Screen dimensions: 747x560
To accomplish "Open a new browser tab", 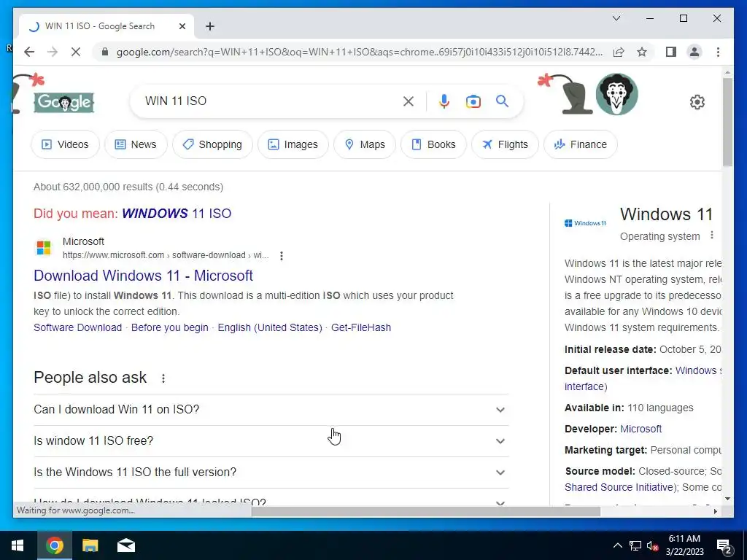I will click(210, 26).
